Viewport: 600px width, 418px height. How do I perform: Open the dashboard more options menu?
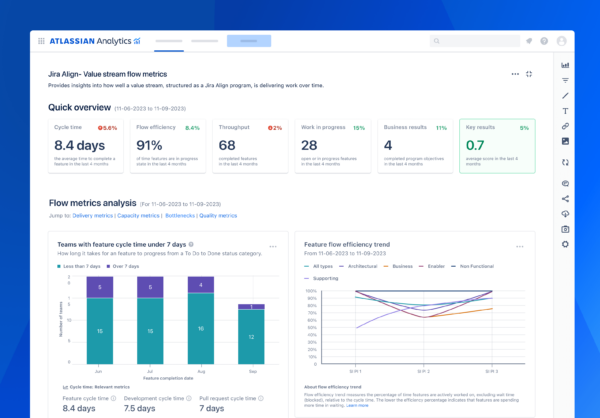click(x=515, y=74)
